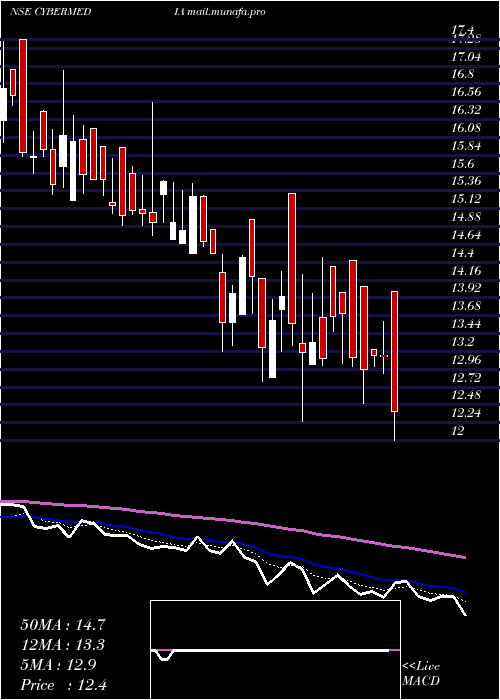Click the 15.6 price axis label

pyautogui.click(x=462, y=163)
